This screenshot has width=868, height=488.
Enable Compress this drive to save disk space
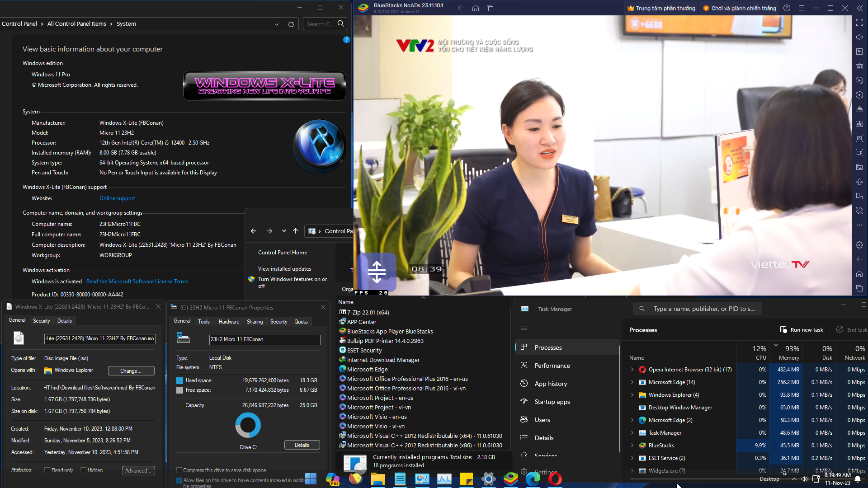click(x=179, y=470)
